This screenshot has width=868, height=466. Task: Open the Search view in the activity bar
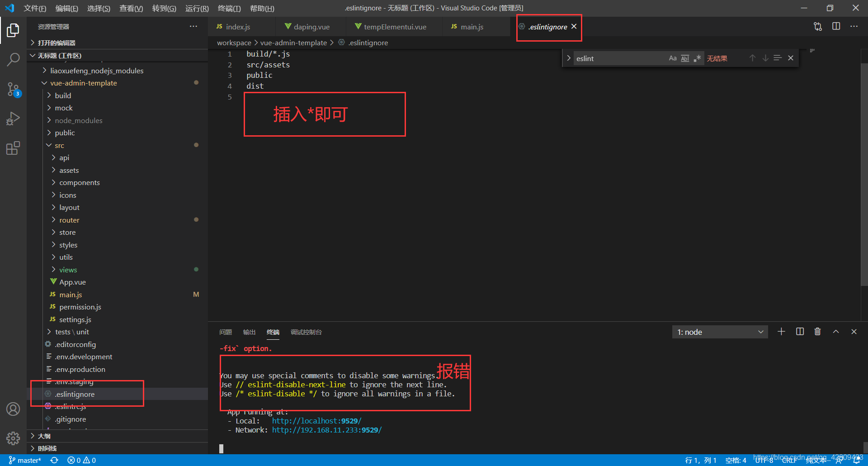click(x=13, y=59)
